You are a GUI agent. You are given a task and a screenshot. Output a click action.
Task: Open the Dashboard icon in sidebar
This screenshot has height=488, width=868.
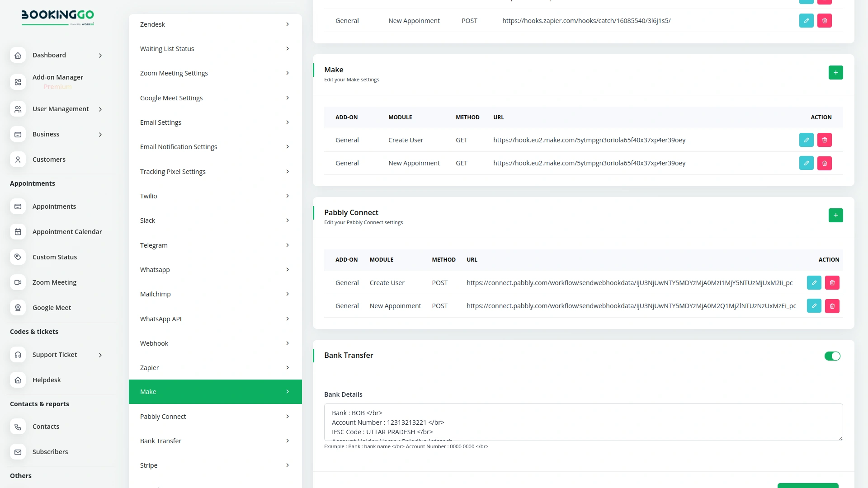(18, 55)
